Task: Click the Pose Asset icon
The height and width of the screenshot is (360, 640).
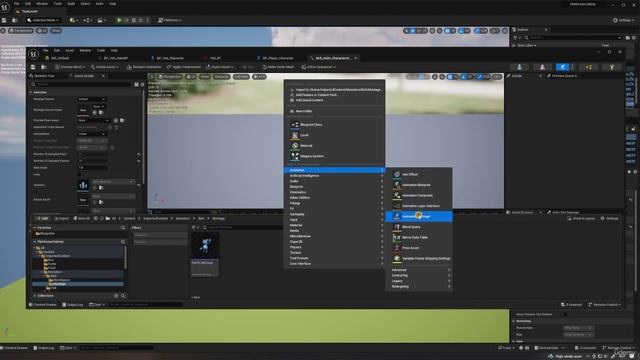Action: (x=397, y=248)
